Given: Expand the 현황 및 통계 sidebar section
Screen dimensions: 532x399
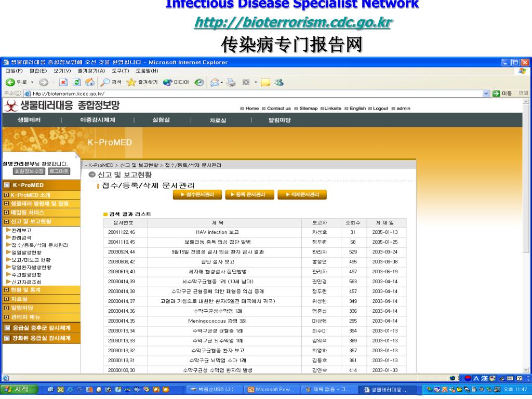Looking at the screenshot, I should click(41, 290).
